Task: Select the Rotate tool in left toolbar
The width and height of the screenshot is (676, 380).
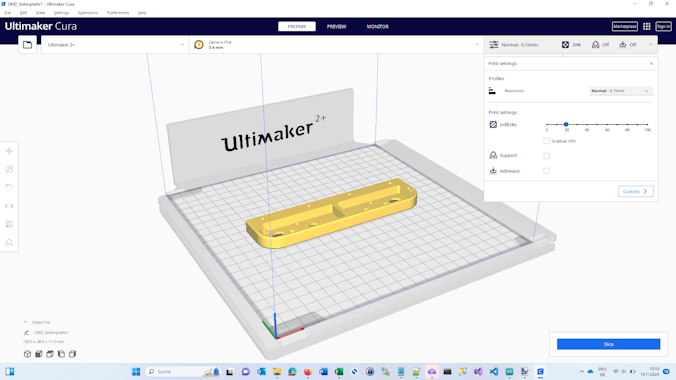Action: 9,188
